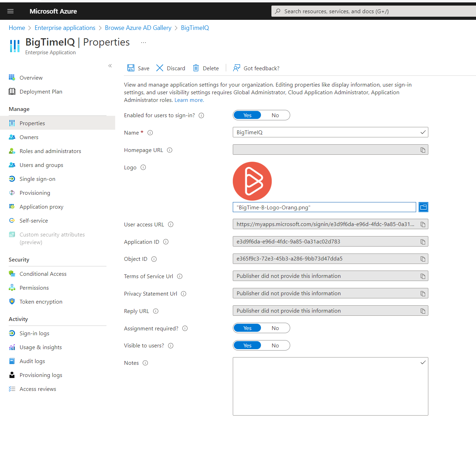476x450 pixels.
Task: Collapse the sidebar with double chevron
Action: [x=110, y=65]
